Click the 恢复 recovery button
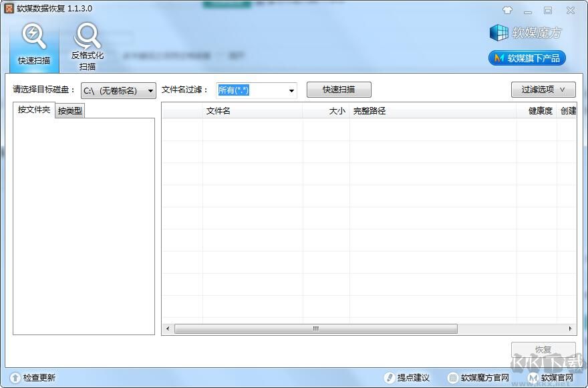The image size is (588, 388). 543,349
